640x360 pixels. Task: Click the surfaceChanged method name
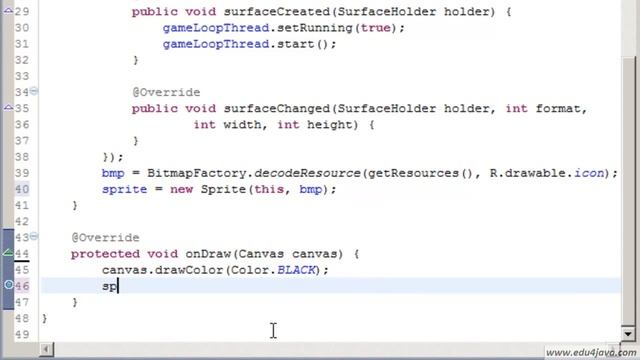click(277, 108)
